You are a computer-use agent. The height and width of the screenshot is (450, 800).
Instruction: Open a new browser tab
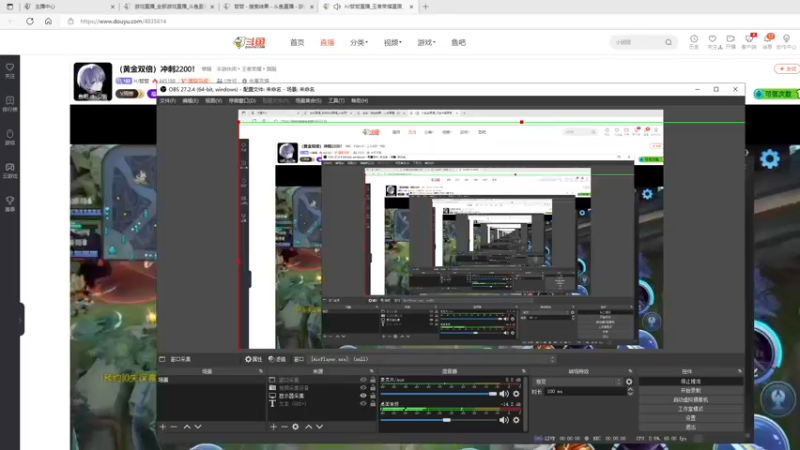tap(426, 7)
